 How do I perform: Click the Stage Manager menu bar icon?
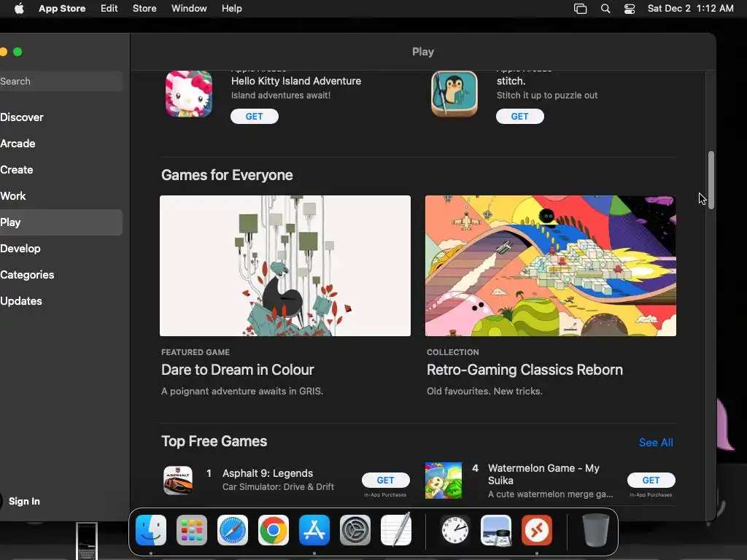[580, 9]
